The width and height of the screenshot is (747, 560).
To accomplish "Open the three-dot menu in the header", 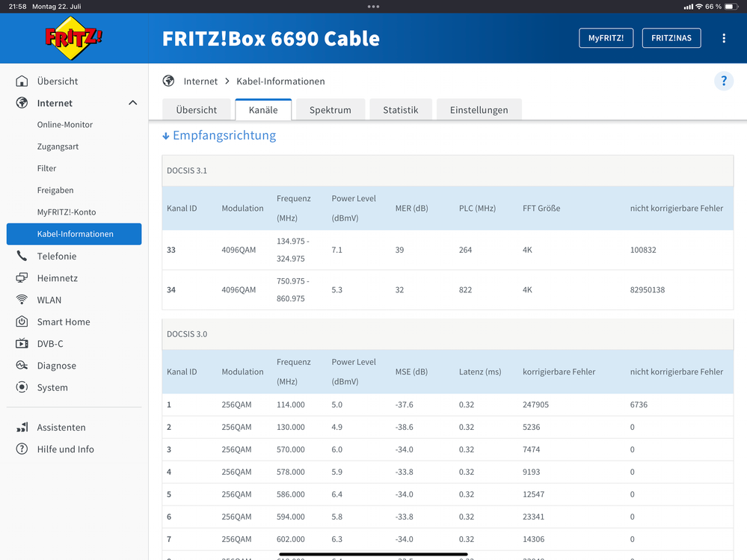I will click(x=723, y=38).
